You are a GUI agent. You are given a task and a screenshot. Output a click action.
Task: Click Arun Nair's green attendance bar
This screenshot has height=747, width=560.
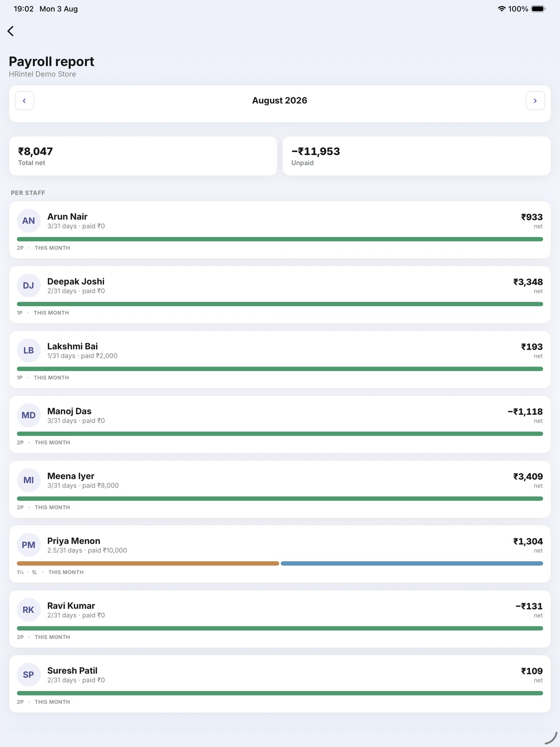pyautogui.click(x=280, y=239)
